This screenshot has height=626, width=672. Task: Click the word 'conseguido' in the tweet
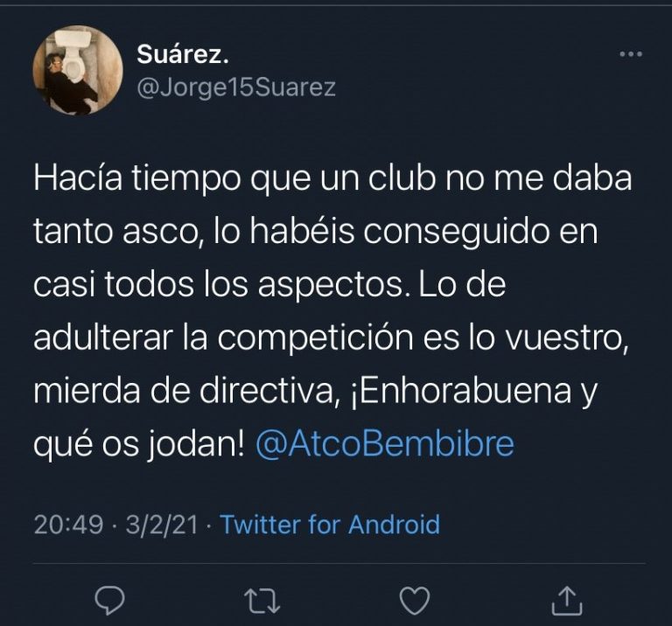456,233
